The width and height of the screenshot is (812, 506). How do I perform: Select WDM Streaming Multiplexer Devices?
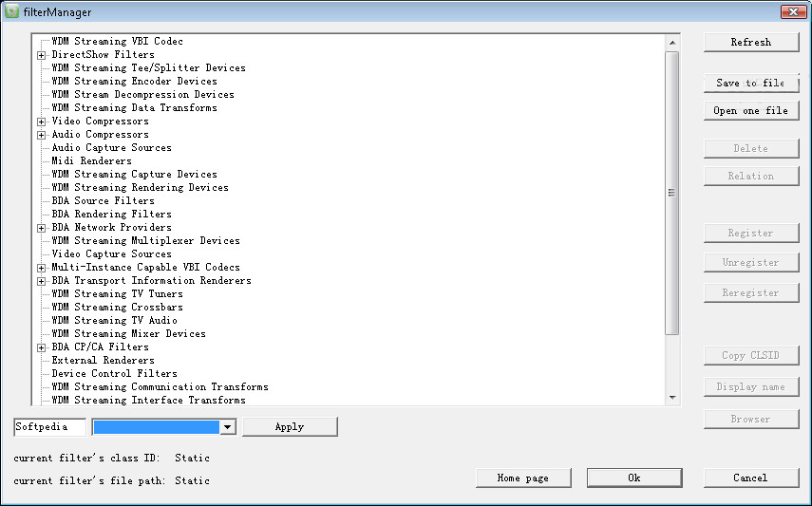click(x=145, y=241)
